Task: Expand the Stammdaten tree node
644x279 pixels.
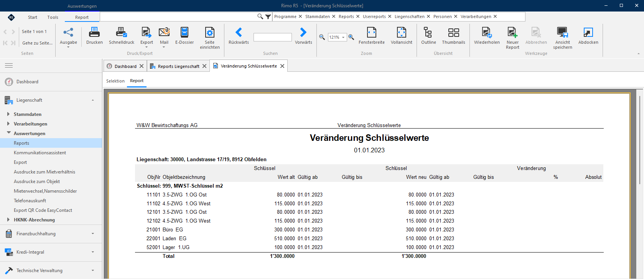Action: point(8,114)
